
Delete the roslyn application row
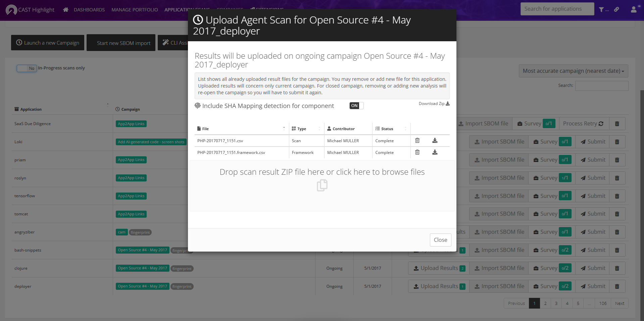(617, 178)
